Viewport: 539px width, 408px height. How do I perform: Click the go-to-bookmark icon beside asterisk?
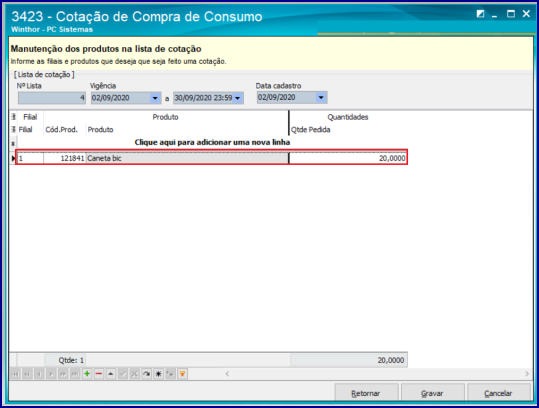pos(170,374)
